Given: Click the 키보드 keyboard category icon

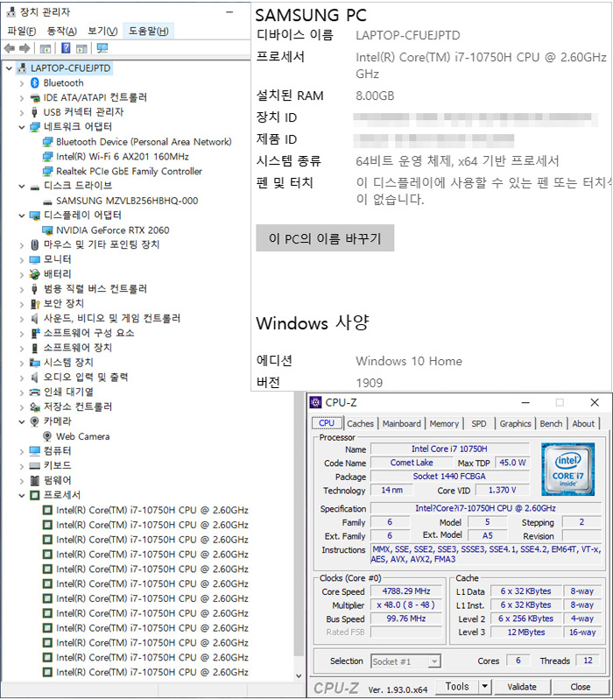Looking at the screenshot, I should [35, 465].
